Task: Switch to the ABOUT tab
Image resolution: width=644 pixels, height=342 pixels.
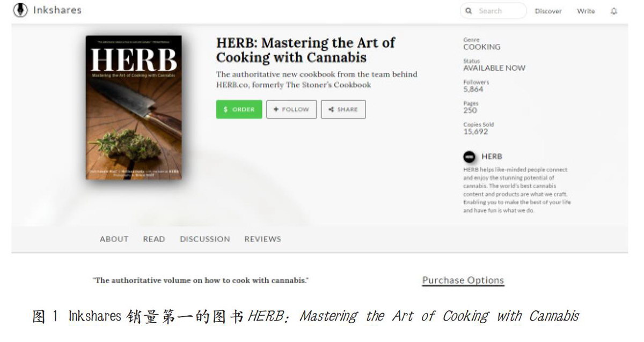Action: pos(114,239)
